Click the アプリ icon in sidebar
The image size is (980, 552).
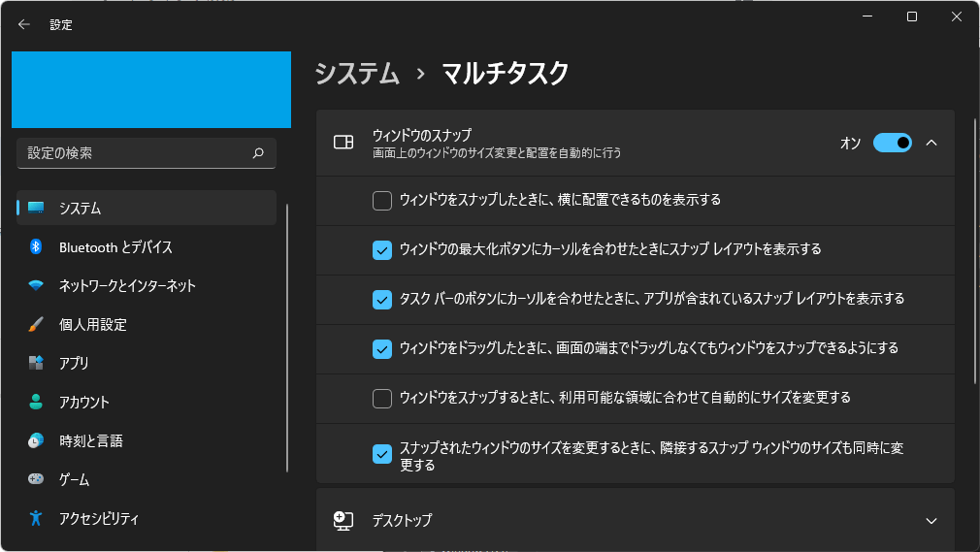click(x=36, y=363)
